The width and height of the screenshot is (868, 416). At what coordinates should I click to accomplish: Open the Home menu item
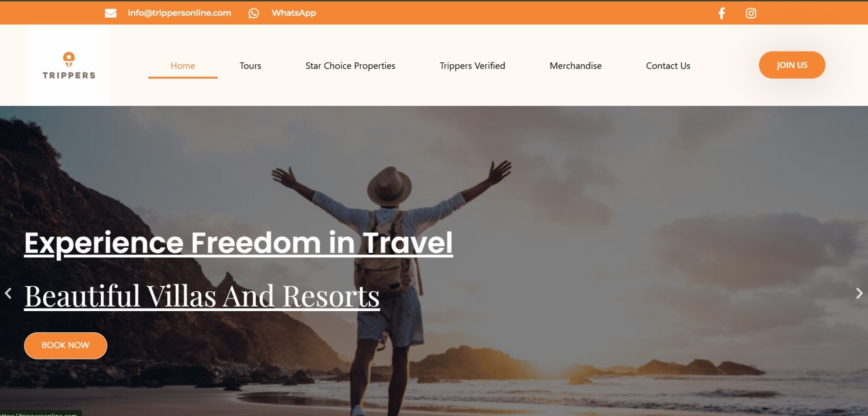[x=183, y=66]
